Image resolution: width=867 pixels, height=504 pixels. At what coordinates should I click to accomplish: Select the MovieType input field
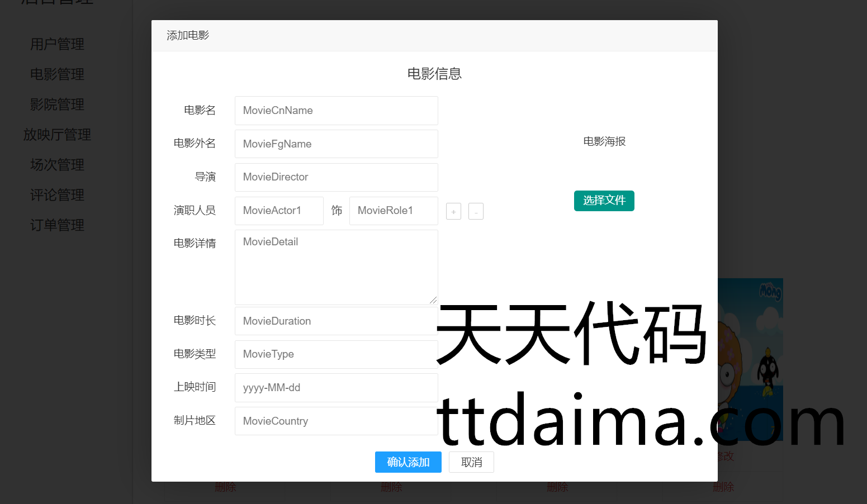tap(336, 354)
